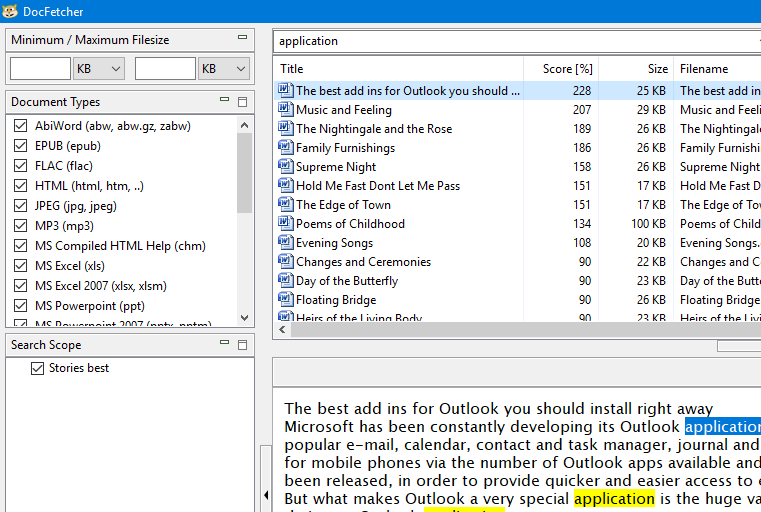The width and height of the screenshot is (761, 512).
Task: Collapse left panel with the black arrow handle
Action: (266, 495)
